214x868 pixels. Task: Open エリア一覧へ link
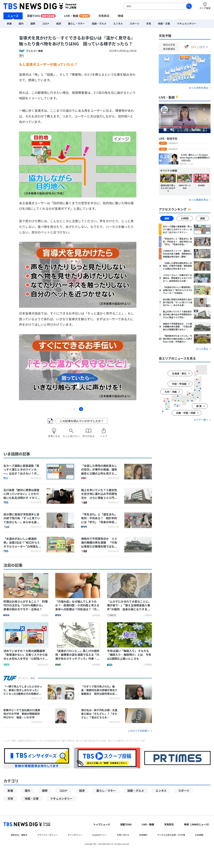pos(202,420)
